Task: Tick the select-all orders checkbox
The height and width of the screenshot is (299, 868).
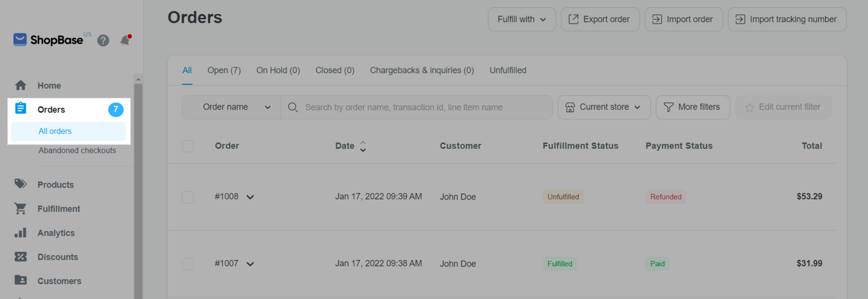Action: tap(188, 146)
